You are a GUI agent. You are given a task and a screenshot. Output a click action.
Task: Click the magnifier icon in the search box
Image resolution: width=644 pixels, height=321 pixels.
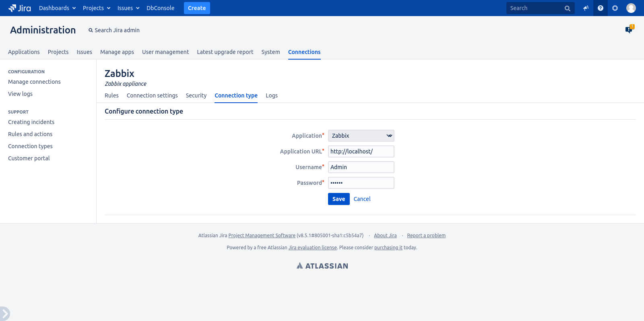[x=568, y=8]
